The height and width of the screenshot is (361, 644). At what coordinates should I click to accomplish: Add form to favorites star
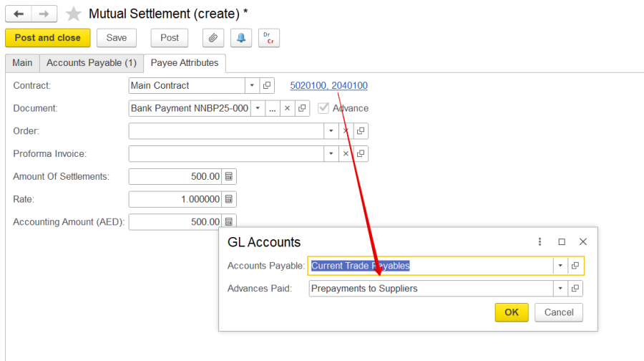[73, 14]
